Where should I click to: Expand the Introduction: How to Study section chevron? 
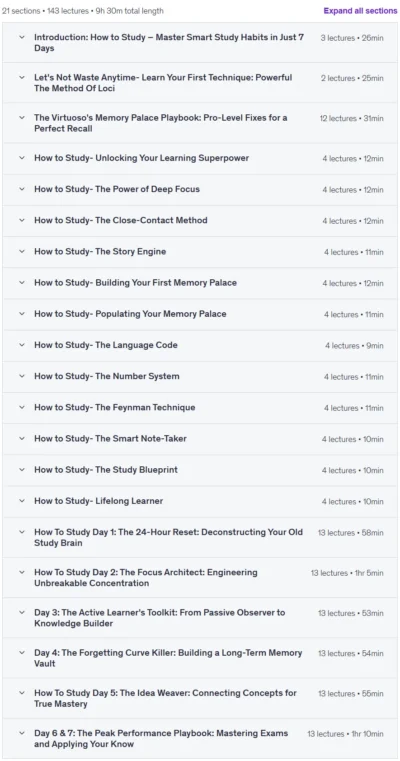tap(22, 37)
